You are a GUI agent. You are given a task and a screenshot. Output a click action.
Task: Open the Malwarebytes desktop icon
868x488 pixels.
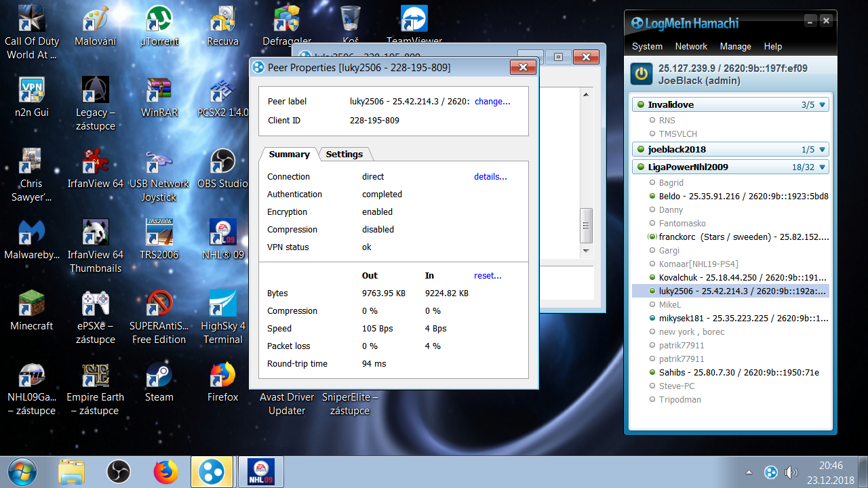point(31,239)
